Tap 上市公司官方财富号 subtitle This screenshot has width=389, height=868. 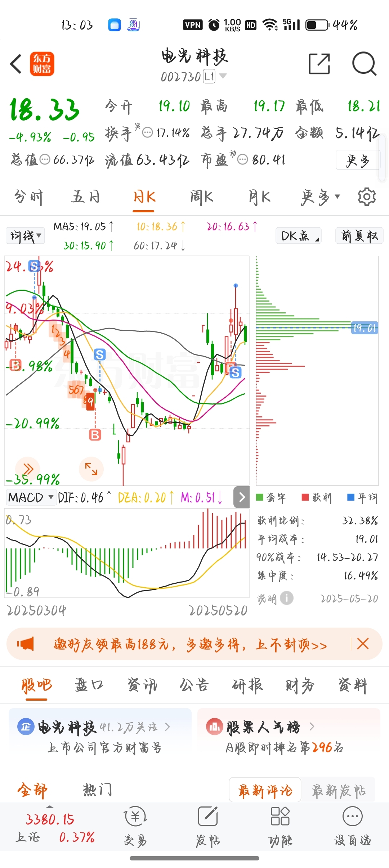pyautogui.click(x=104, y=748)
